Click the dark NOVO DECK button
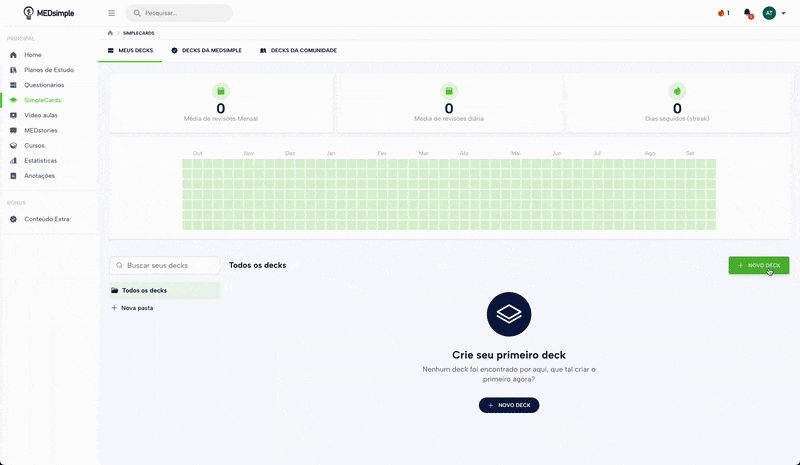Viewport: 800px width, 465px height. click(x=509, y=405)
